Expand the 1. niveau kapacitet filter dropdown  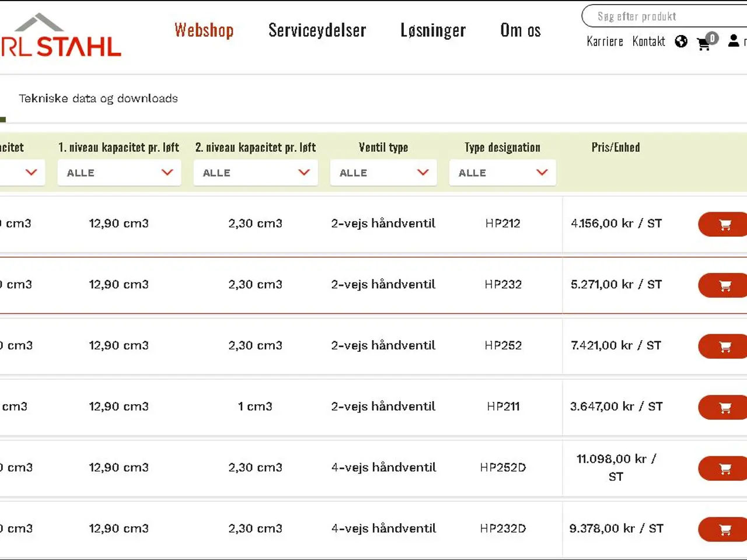tap(119, 173)
